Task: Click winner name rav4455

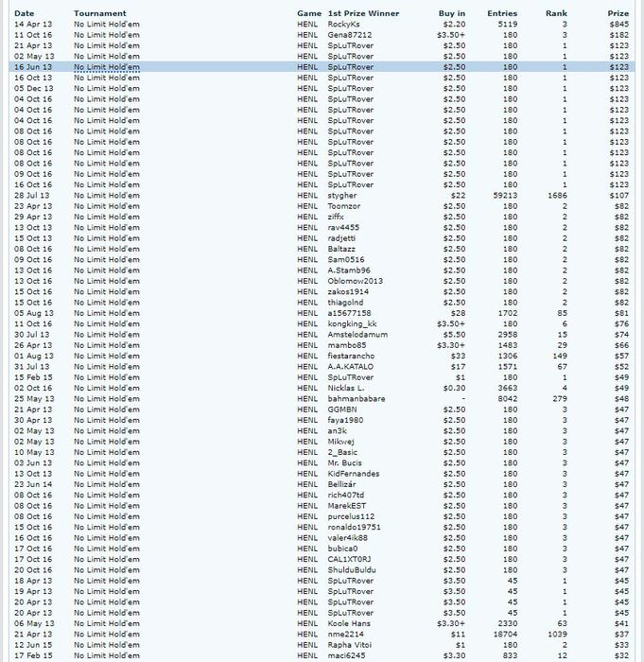Action: pos(343,228)
